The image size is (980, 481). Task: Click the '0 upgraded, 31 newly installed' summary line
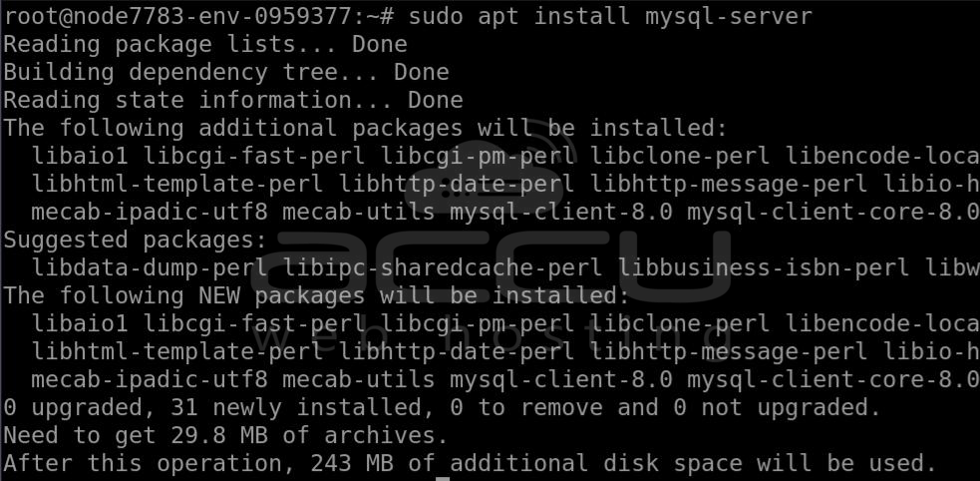(x=442, y=408)
